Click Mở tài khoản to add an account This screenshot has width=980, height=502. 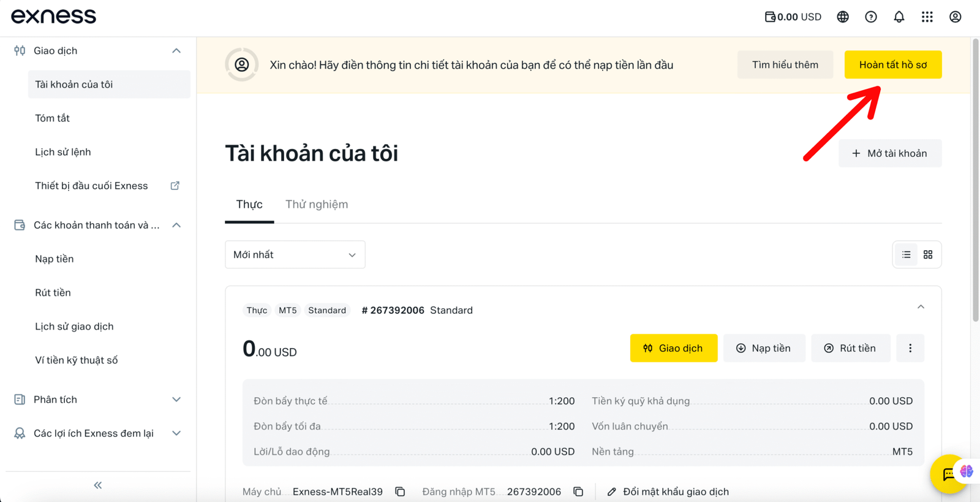tap(889, 153)
